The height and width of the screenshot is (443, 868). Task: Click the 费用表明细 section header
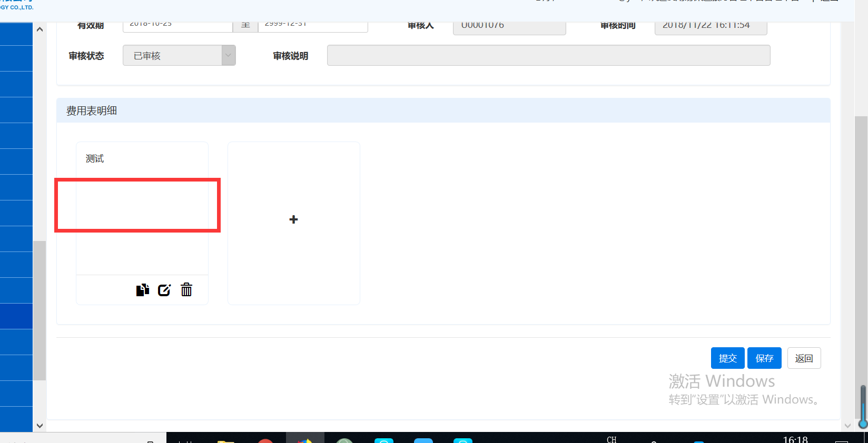click(443, 110)
